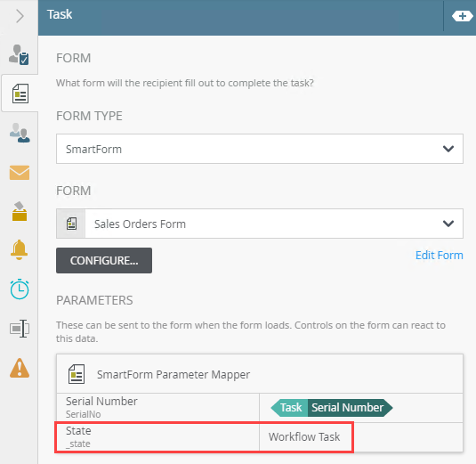Viewport: 476px width, 464px height.
Task: Click the Task Serial Number token
Action: point(332,408)
